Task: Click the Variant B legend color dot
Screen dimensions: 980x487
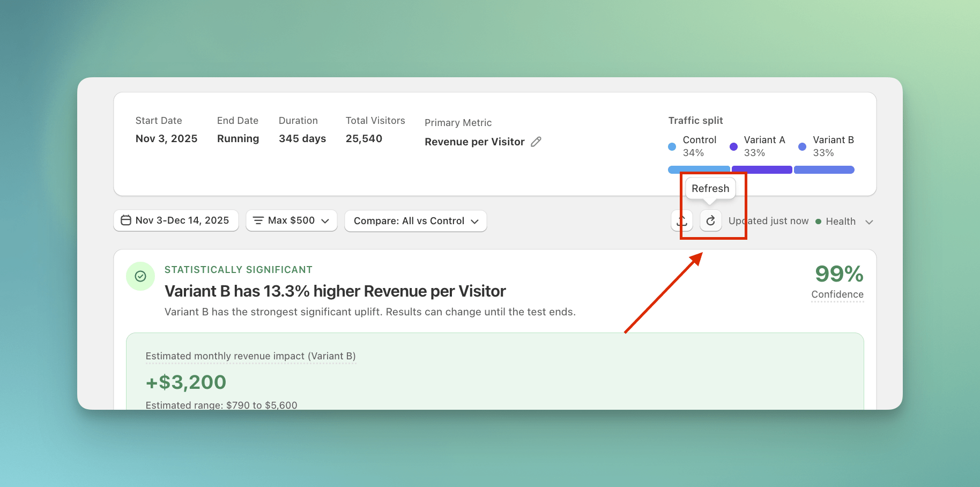Action: [802, 146]
